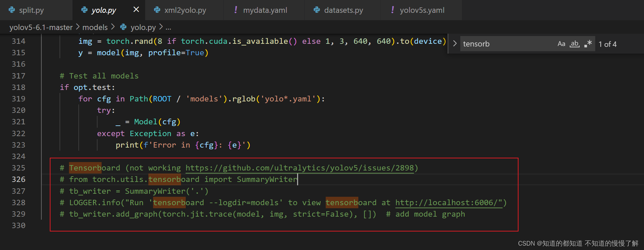The width and height of the screenshot is (644, 250).
Task: Click Python icon on datasets.py tab
Action: pos(317,10)
